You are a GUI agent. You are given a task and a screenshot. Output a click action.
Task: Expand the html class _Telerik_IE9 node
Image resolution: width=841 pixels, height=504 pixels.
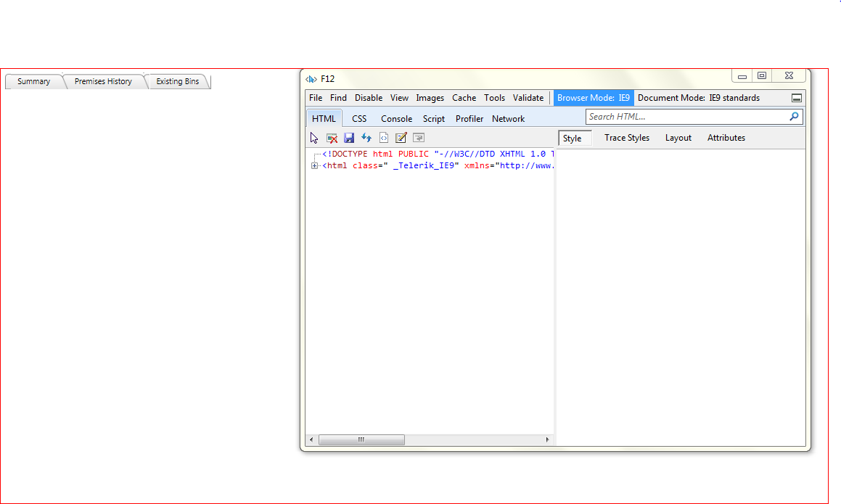click(314, 165)
